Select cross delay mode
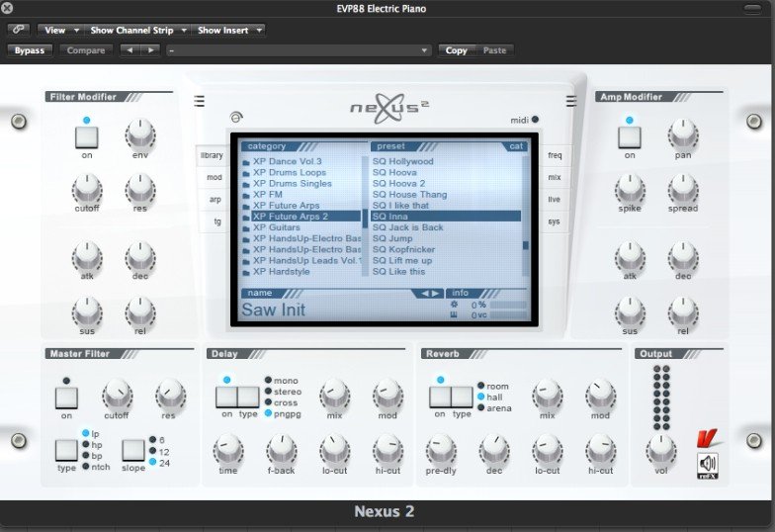This screenshot has width=775, height=532. [x=281, y=402]
